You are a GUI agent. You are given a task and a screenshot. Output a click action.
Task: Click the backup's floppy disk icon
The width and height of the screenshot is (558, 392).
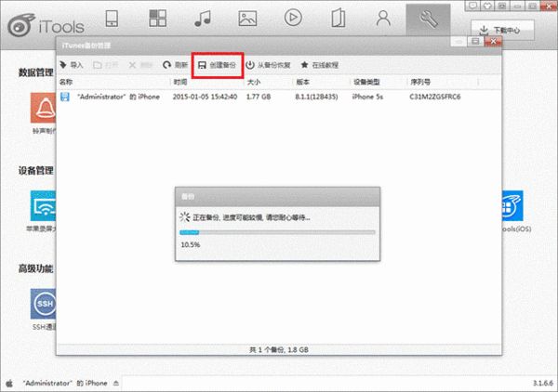pyautogui.click(x=65, y=97)
